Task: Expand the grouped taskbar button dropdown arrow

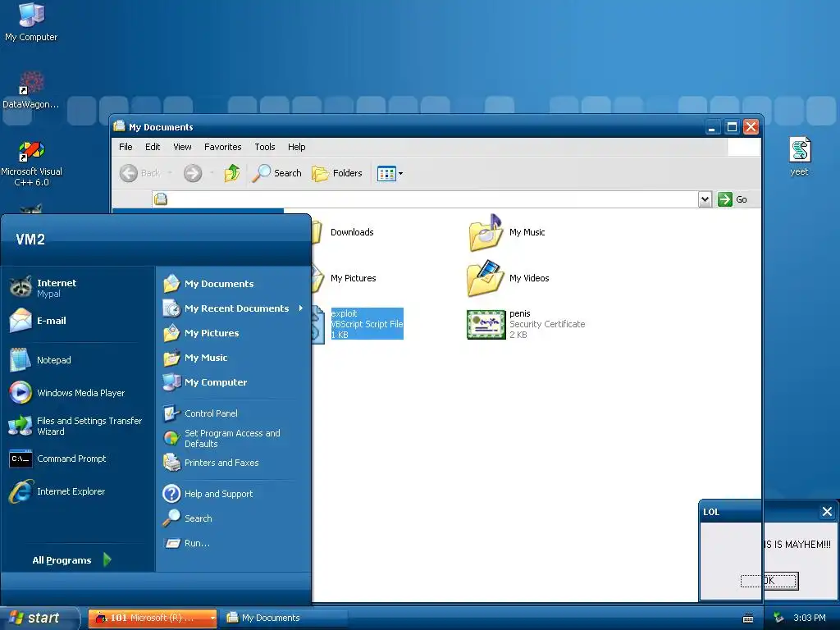Action: tap(213, 618)
